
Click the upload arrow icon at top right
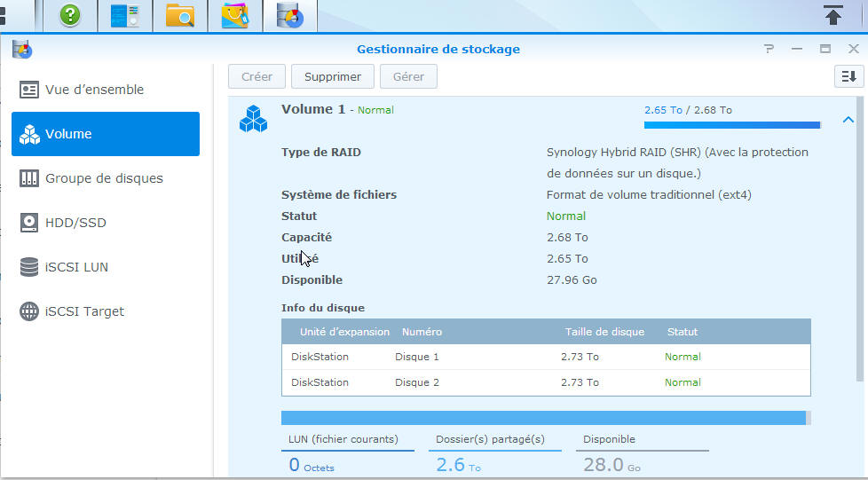coord(833,15)
